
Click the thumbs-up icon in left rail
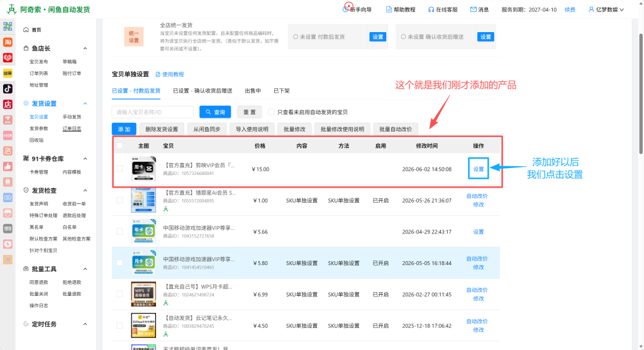pyautogui.click(x=8, y=167)
